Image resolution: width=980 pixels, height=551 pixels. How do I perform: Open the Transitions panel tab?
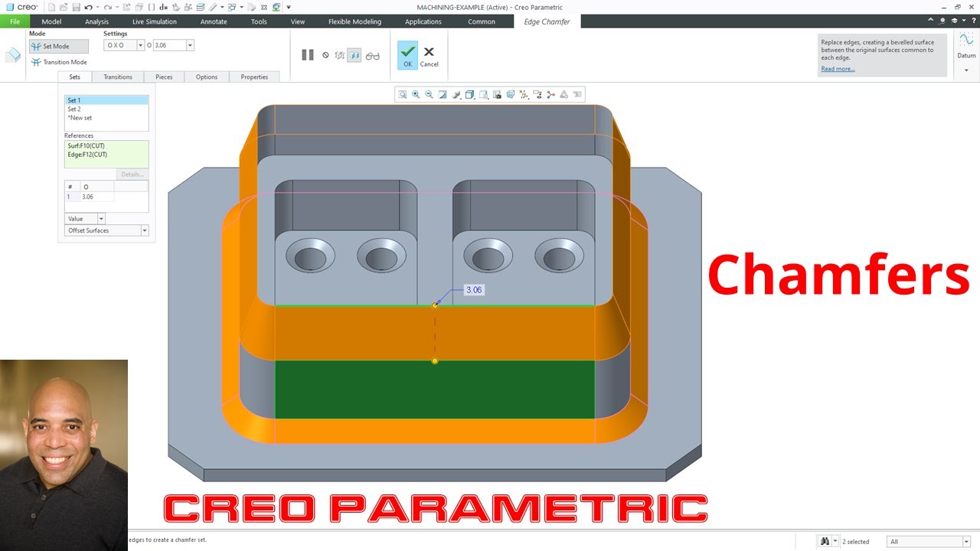click(x=118, y=77)
